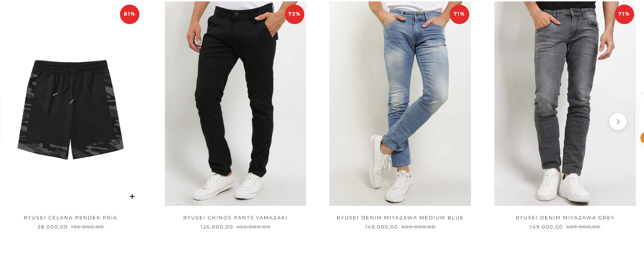This screenshot has height=254, width=644.
Task: Click the 71% badge on the grey denim
Action: [624, 14]
